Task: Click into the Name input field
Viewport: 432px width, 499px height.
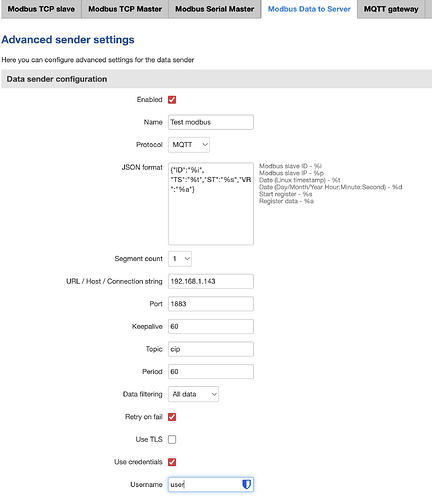Action: click(x=211, y=122)
